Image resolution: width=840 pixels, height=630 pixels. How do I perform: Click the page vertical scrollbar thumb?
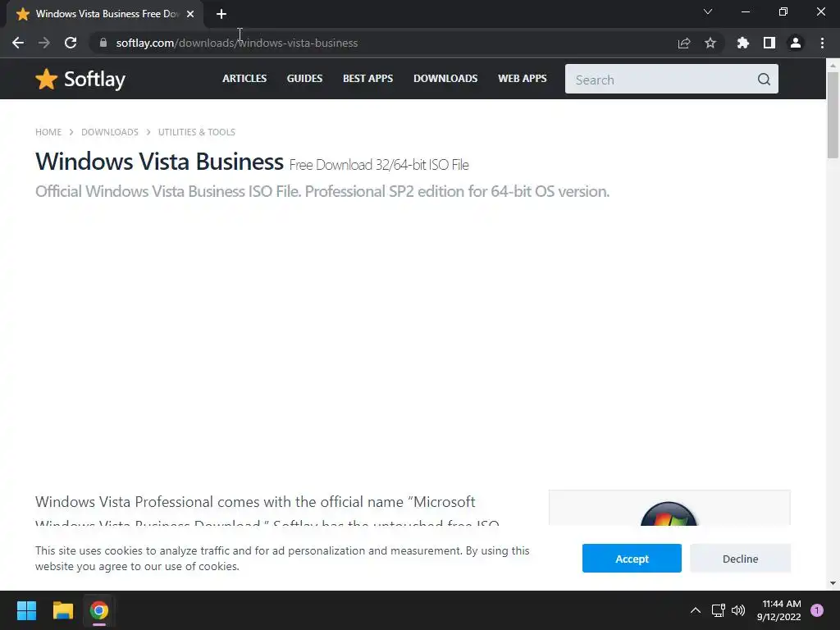(833, 115)
